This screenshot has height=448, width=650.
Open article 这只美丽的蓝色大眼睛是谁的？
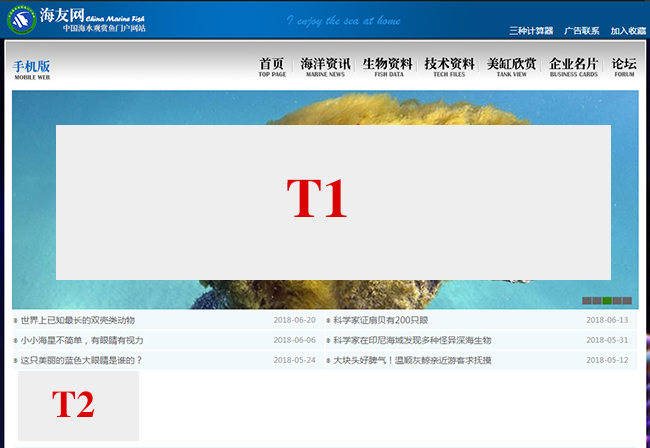click(x=81, y=360)
